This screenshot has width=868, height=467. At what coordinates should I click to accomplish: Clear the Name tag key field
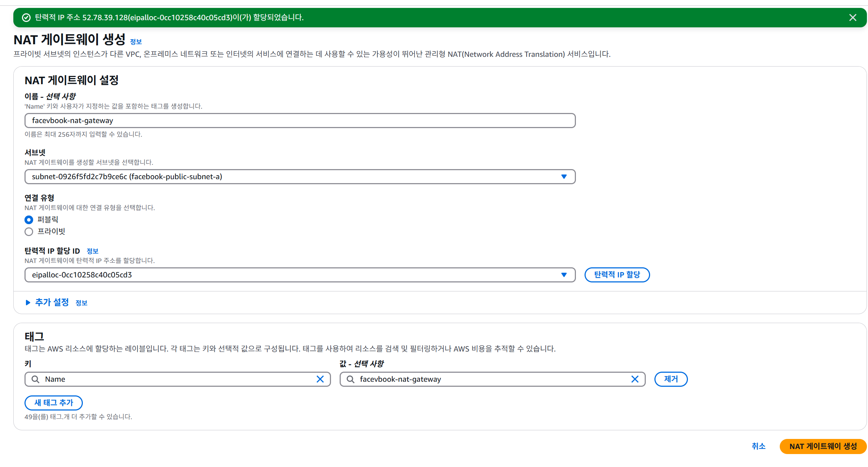pos(320,379)
